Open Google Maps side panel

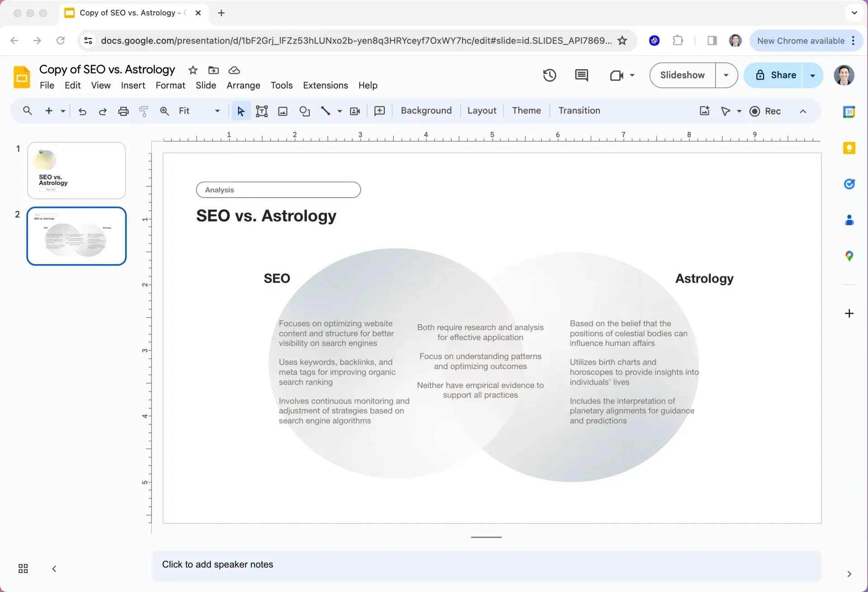click(849, 256)
